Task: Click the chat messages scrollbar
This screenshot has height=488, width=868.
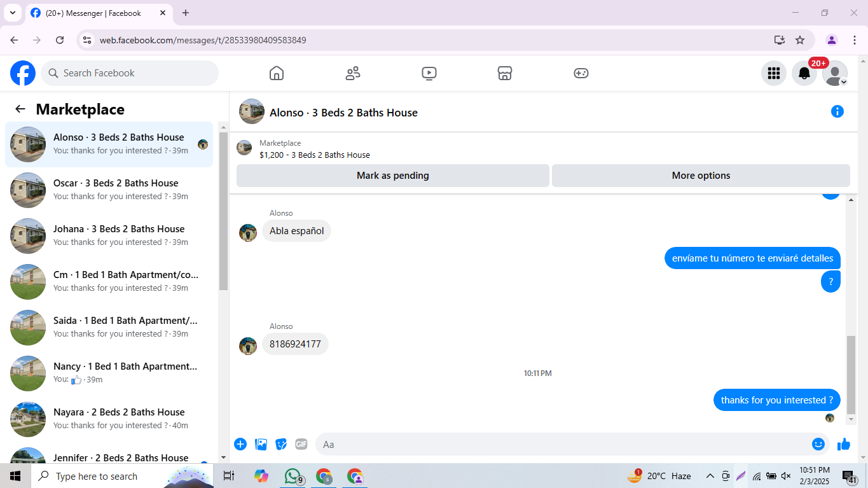Action: pos(851,375)
